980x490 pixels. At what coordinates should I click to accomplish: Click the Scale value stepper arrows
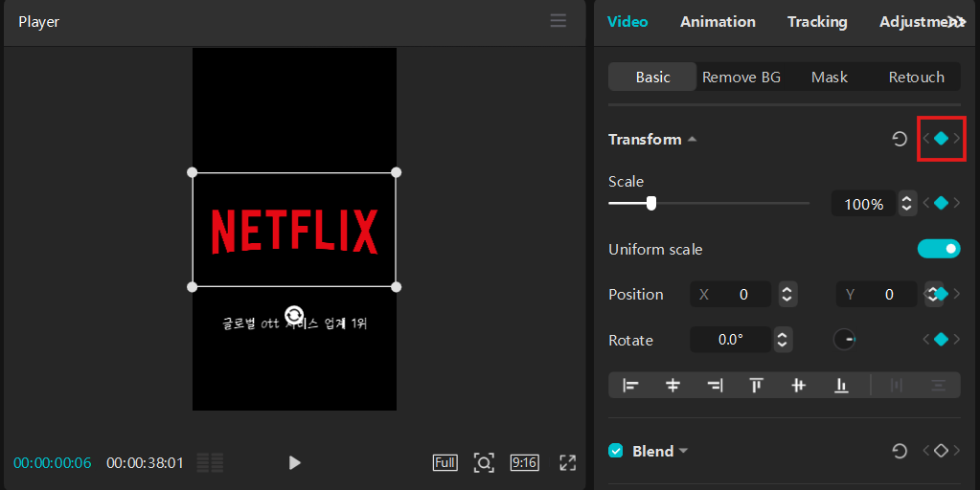(x=907, y=204)
